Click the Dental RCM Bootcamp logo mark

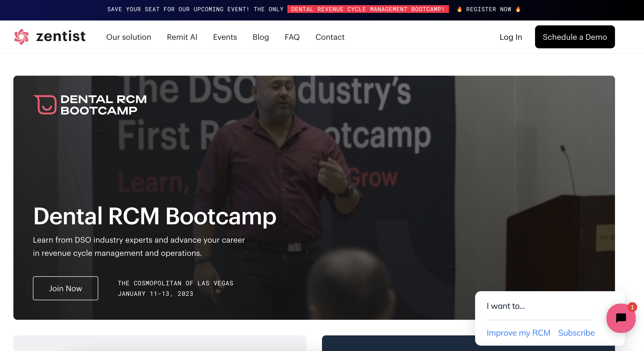[45, 105]
